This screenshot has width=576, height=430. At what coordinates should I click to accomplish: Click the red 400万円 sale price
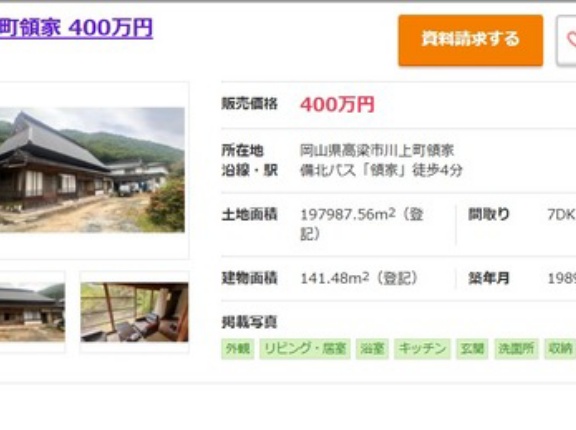click(x=337, y=105)
